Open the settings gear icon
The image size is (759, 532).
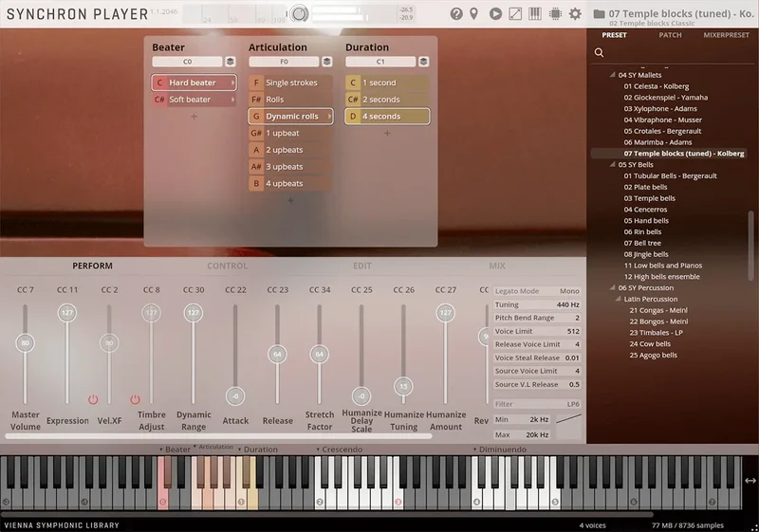(575, 13)
